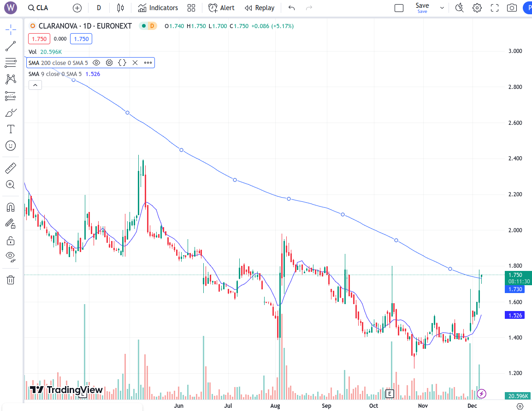
Task: Open the emoji icons tool
Action: [x=11, y=146]
